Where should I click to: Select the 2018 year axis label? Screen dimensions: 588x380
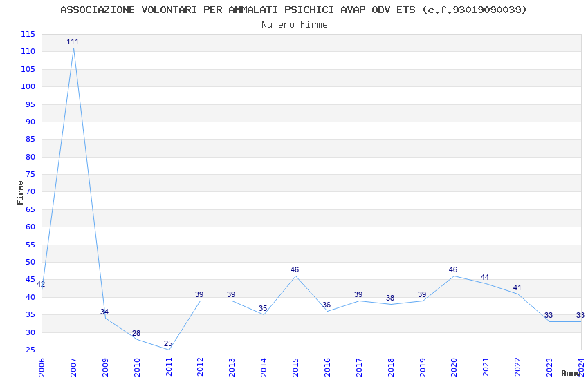tap(390, 367)
